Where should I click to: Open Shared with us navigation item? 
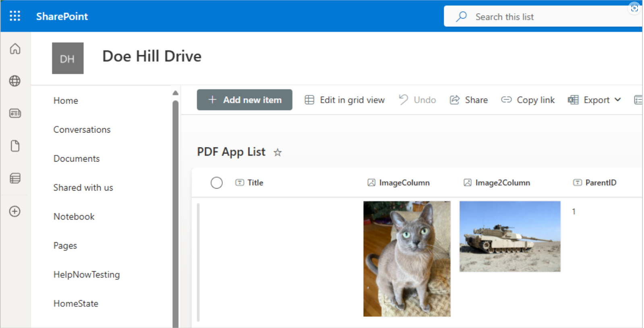click(83, 188)
